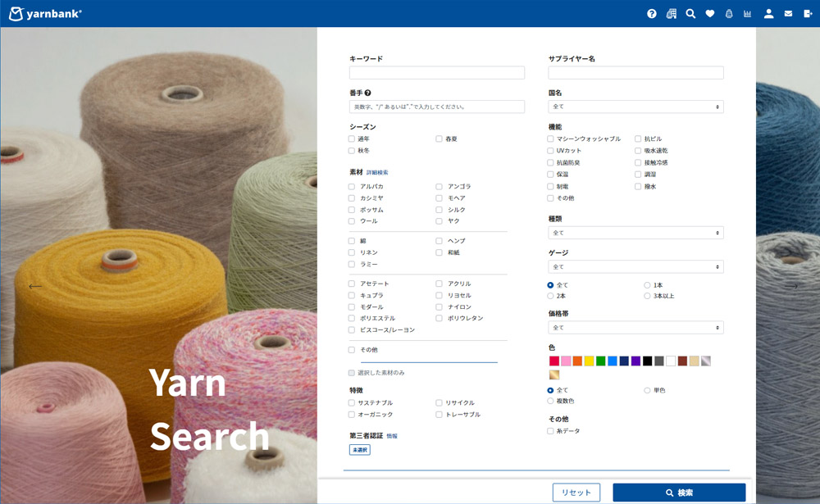Click the search magnifier icon in the header
The image size is (820, 504).
[691, 14]
